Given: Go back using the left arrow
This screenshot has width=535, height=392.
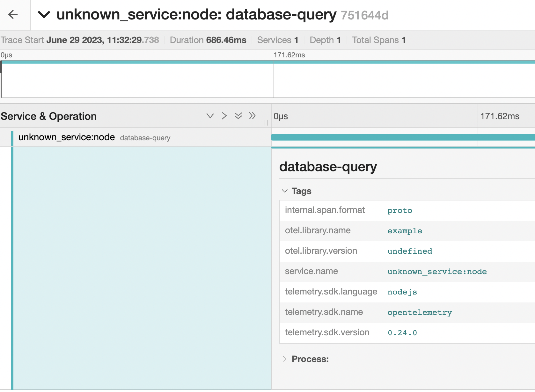Looking at the screenshot, I should (13, 14).
